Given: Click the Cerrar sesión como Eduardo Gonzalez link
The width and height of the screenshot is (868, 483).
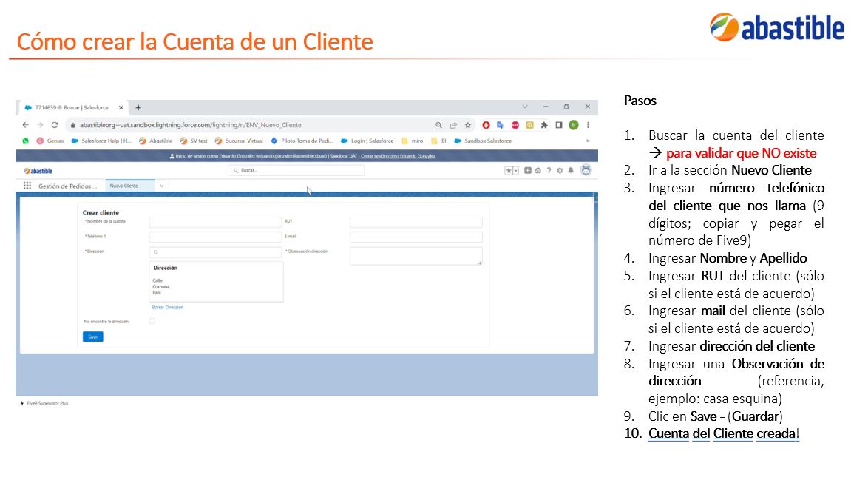Looking at the screenshot, I should point(398,156).
